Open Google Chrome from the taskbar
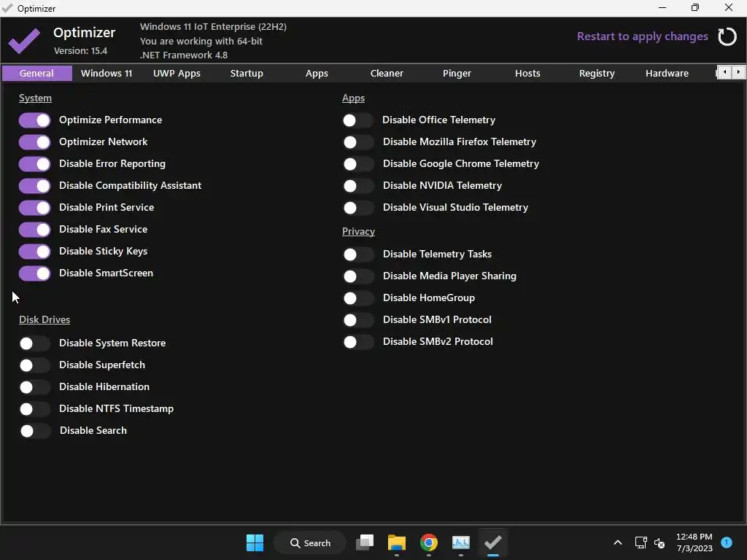The image size is (747, 560). (x=429, y=542)
